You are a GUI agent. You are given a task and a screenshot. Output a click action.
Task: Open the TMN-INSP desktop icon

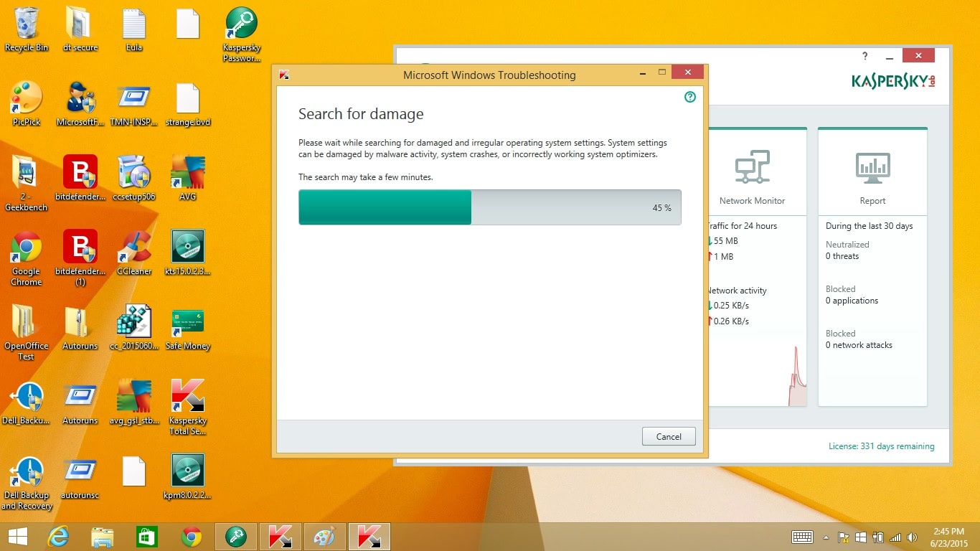pos(134,103)
